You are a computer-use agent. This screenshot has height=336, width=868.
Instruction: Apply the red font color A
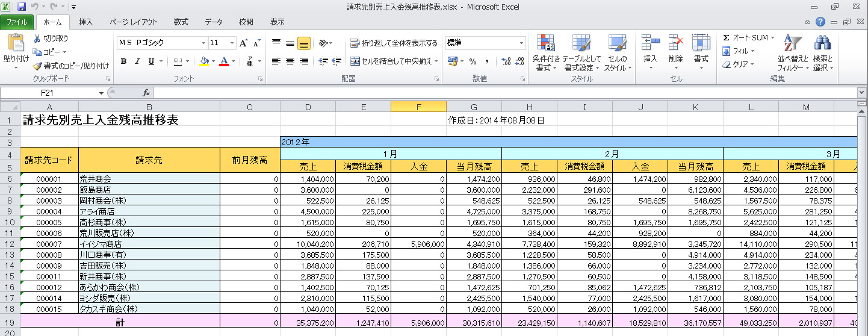225,61
